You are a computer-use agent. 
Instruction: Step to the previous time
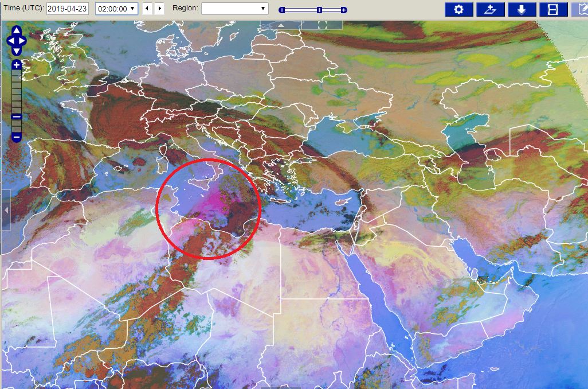click(x=147, y=9)
